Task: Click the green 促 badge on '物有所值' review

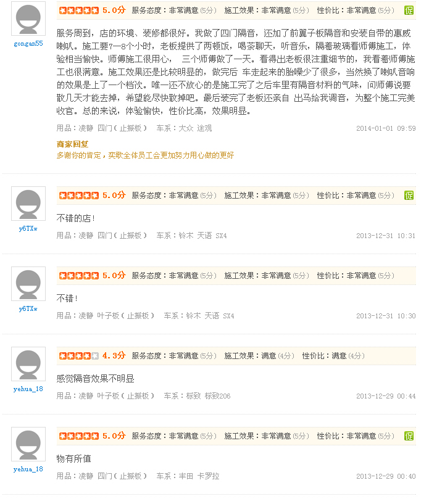Action: pos(409,436)
